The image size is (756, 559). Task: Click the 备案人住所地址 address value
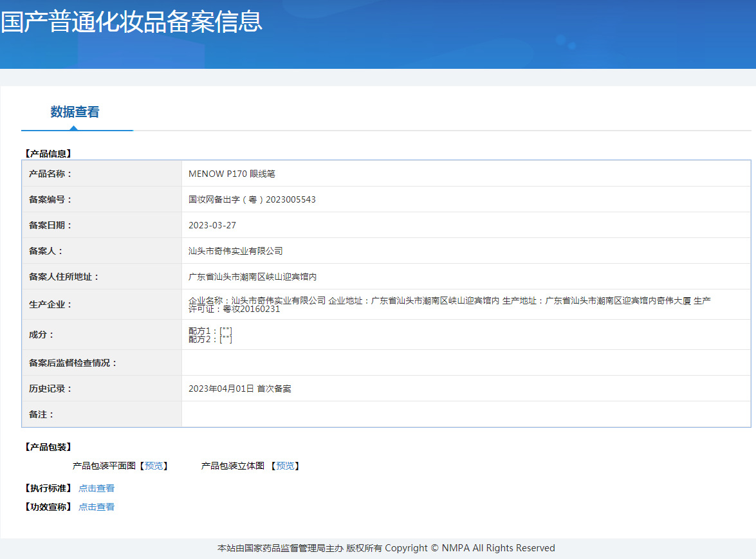(x=252, y=277)
